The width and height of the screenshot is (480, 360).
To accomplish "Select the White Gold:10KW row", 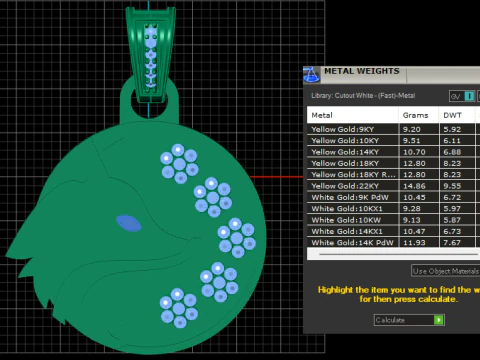I will coord(393,220).
